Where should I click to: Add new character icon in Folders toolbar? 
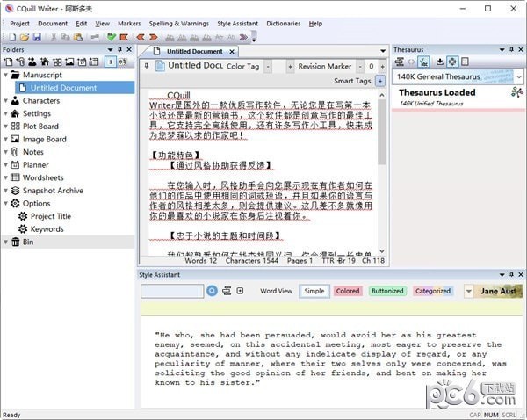pos(32,62)
